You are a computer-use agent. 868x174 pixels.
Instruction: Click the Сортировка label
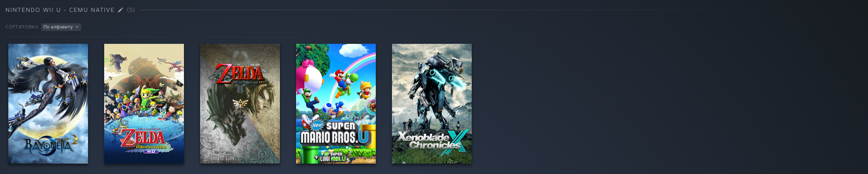click(22, 27)
